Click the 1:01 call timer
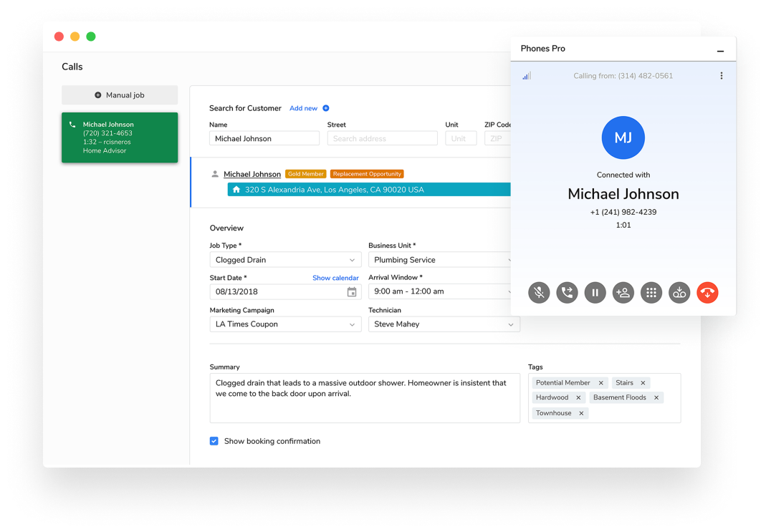 623,225
